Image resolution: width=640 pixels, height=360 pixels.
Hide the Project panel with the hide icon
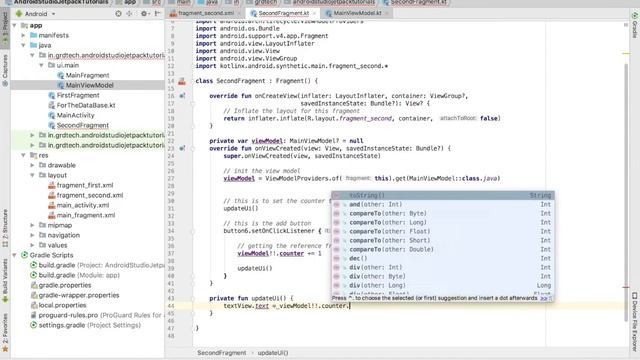coord(158,13)
